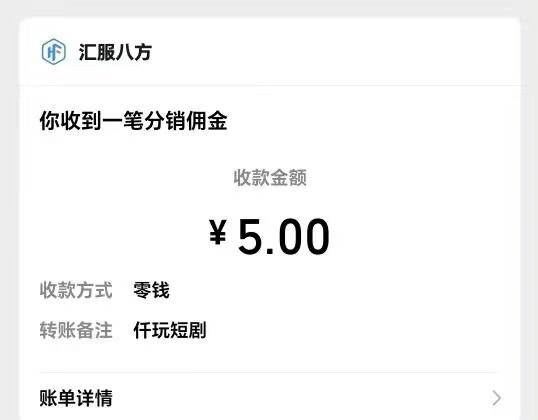Open the 账单详情 row label
Screen dimensions: 538x420
[76, 398]
